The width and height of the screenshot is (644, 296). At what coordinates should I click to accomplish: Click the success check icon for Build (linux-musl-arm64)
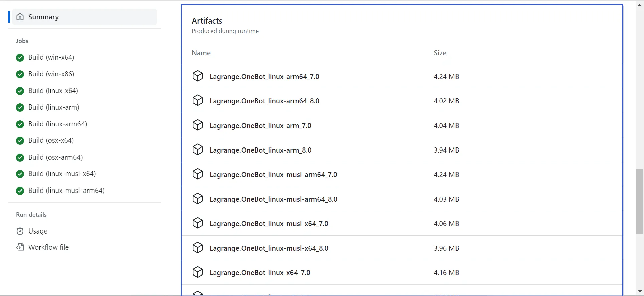click(x=20, y=191)
